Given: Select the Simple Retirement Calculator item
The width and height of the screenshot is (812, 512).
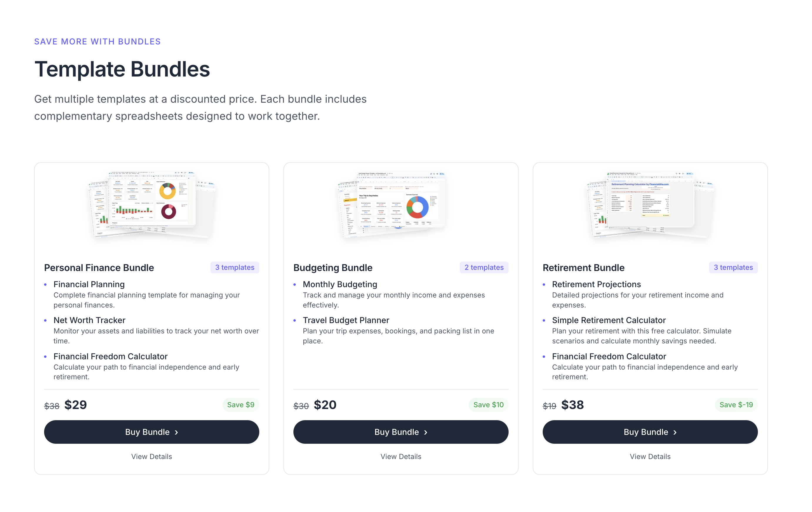Looking at the screenshot, I should [609, 320].
